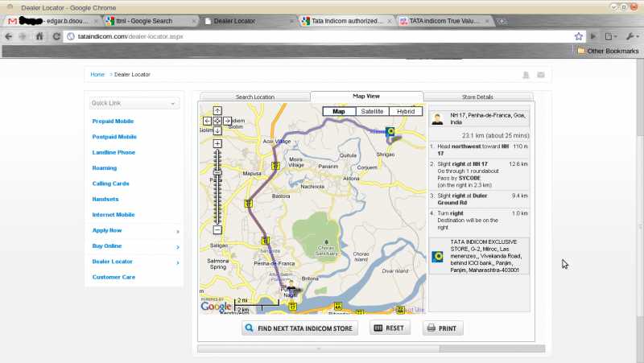This screenshot has width=644, height=363.
Task: Open the Search Location tab
Action: 255,97
